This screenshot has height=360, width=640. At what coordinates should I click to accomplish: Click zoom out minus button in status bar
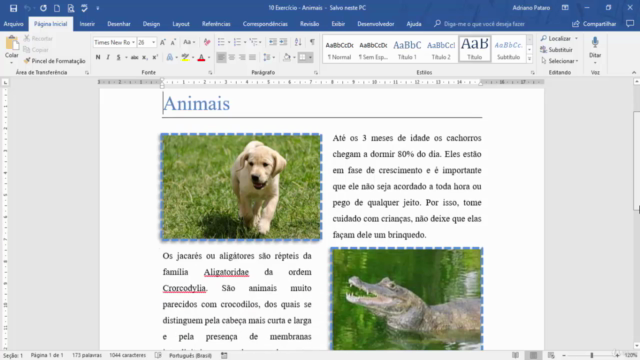[564, 356]
